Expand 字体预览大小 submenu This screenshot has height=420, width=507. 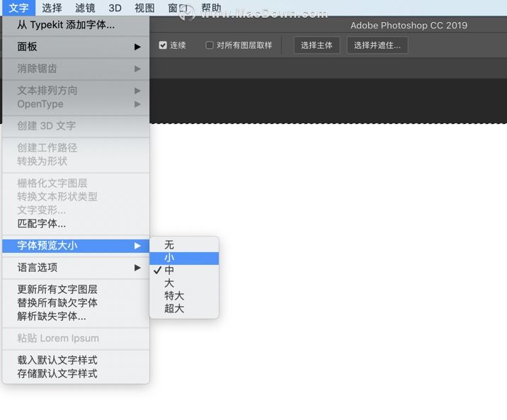click(x=76, y=246)
